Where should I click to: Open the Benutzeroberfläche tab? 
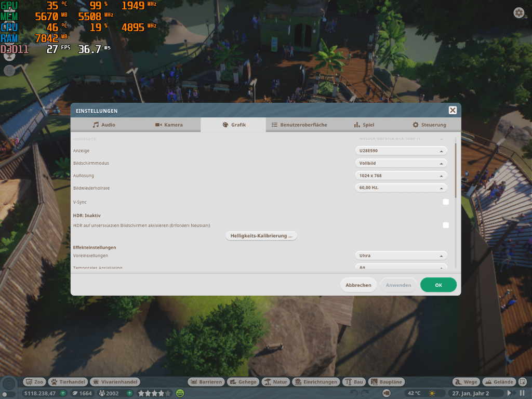[x=299, y=125]
